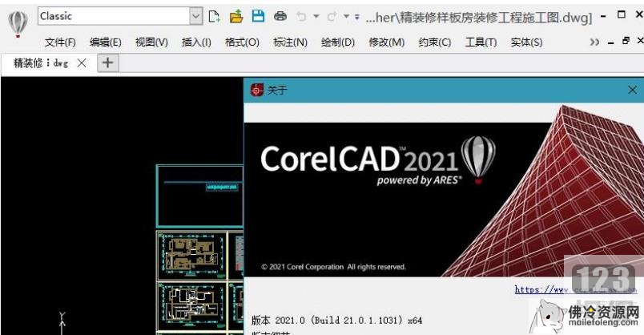The width and height of the screenshot is (644, 335).
Task: Click the Print icon in the toolbar
Action: point(280,16)
